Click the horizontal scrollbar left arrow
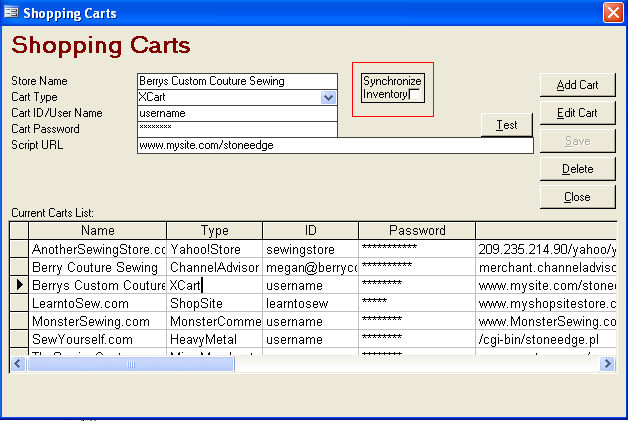 pos(18,364)
